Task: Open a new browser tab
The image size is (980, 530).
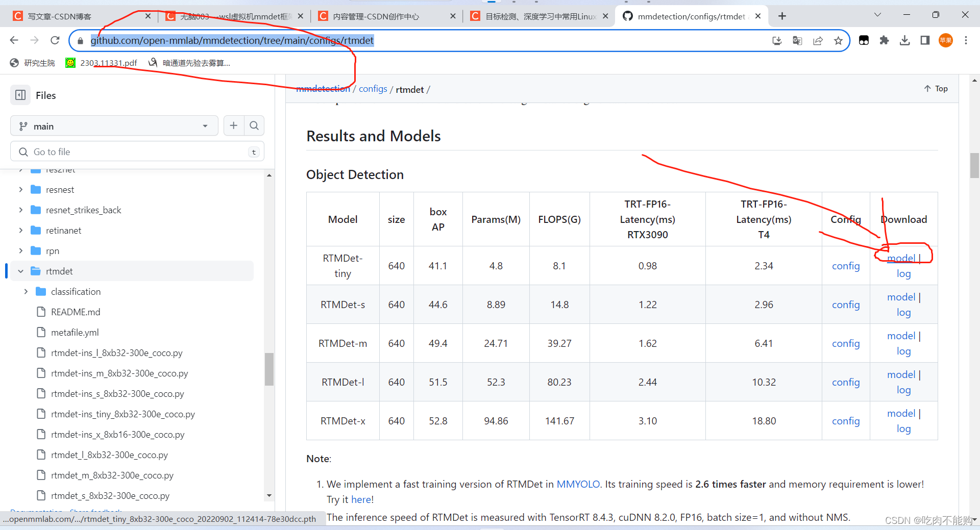Action: 782,16
